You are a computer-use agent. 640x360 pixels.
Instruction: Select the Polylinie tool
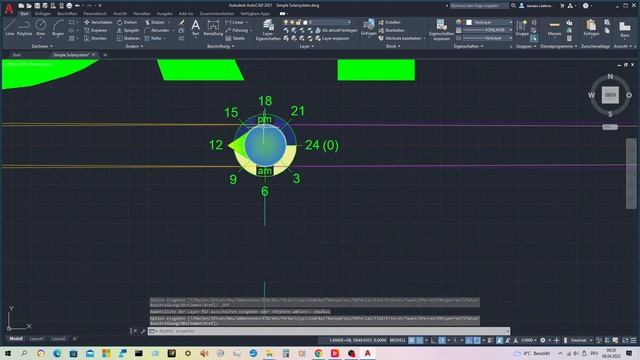click(24, 27)
